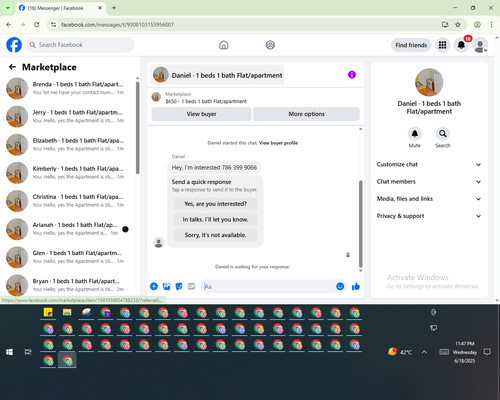This screenshot has height=400, width=500.
Task: Click the Home icon in top navigation
Action: point(224,45)
